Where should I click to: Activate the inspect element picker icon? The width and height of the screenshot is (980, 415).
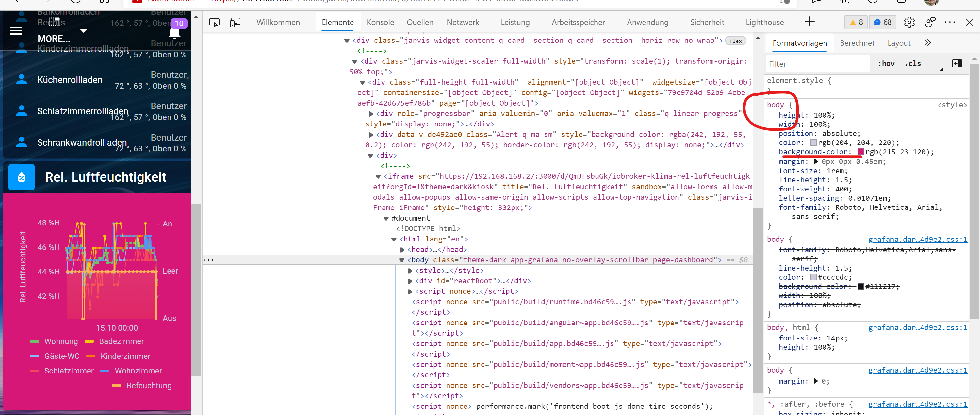pyautogui.click(x=214, y=23)
